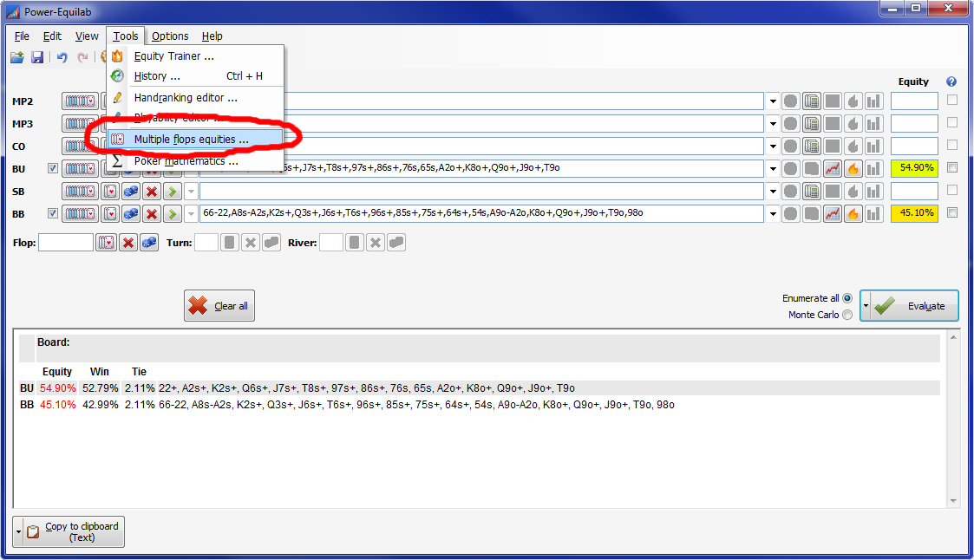The height and width of the screenshot is (560, 974).
Task: Open the equity graph icon for BU
Action: [833, 168]
